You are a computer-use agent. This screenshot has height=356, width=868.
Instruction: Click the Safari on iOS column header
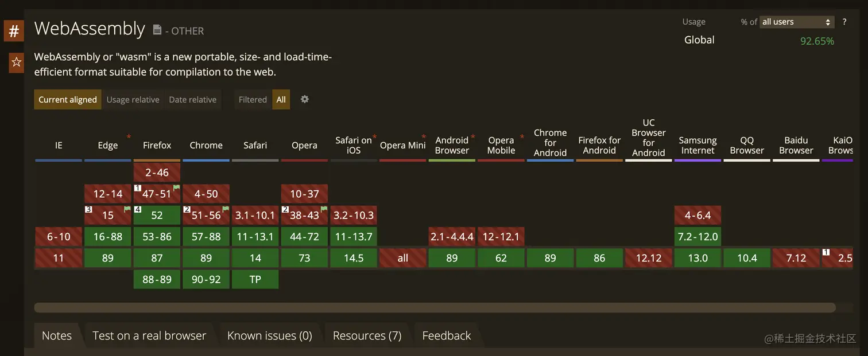[354, 145]
